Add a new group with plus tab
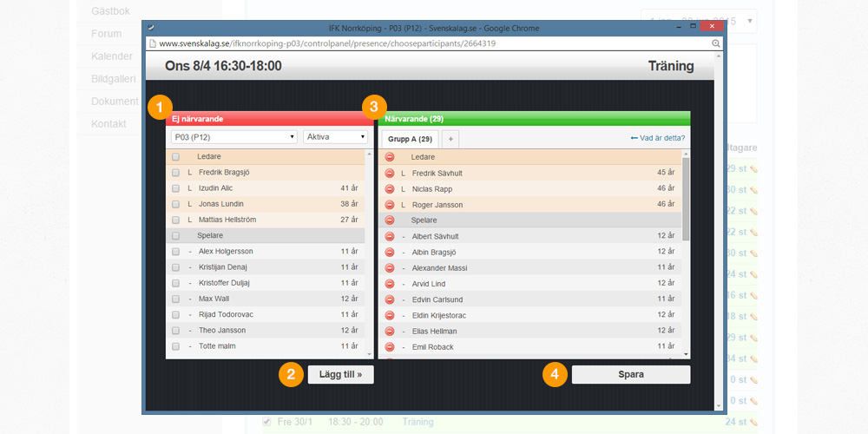Viewport: 868px width, 434px height. click(x=450, y=139)
